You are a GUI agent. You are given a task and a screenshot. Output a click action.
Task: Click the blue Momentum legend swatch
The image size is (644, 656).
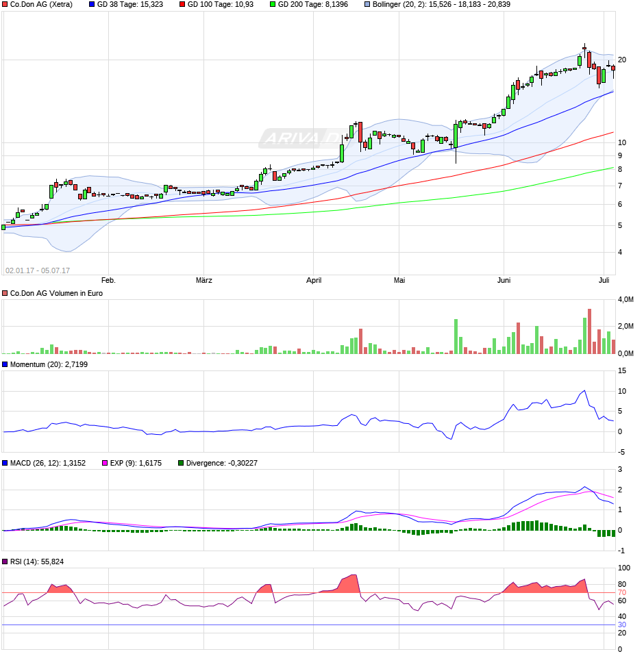[x=5, y=365]
